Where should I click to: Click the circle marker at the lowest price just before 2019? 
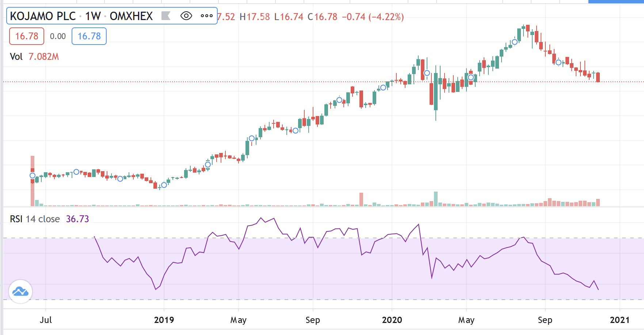[x=164, y=185]
